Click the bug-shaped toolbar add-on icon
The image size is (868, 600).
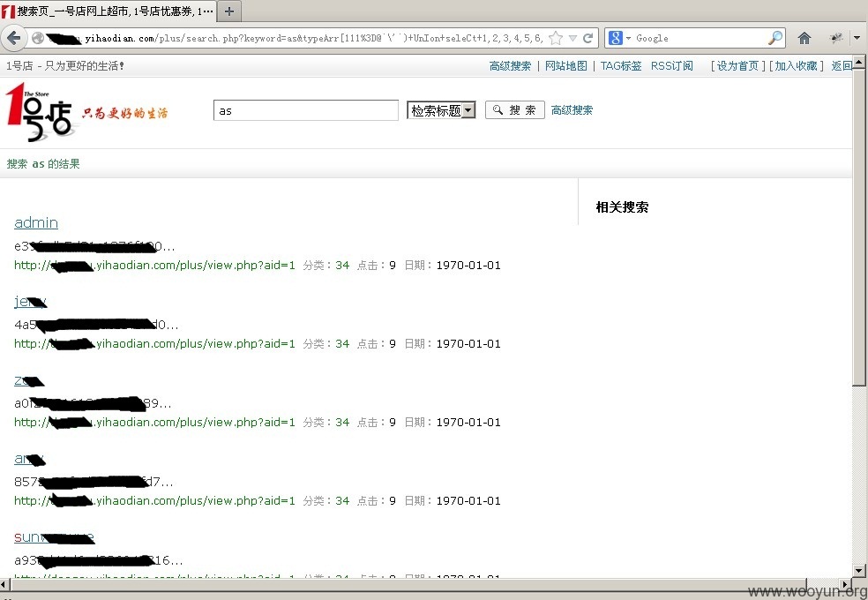click(x=836, y=38)
